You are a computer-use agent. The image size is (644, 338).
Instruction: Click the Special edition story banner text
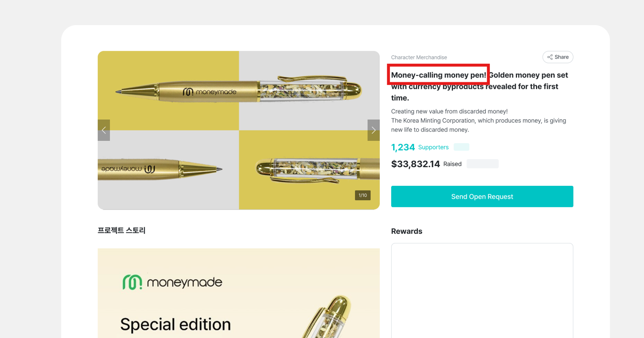pos(175,324)
